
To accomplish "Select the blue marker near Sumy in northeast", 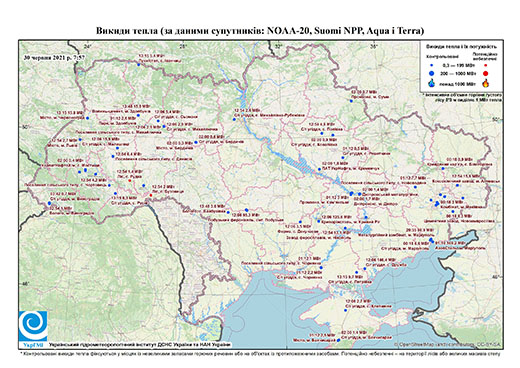I will click(x=351, y=101).
